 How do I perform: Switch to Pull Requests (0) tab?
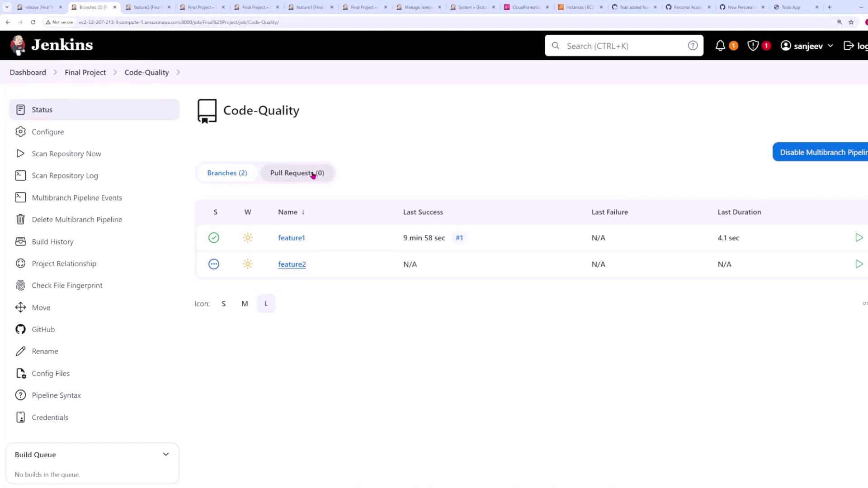coord(297,173)
